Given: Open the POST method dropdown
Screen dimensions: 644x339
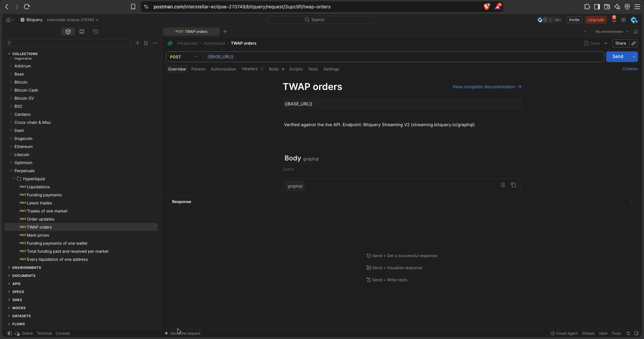Looking at the screenshot, I should coord(184,57).
